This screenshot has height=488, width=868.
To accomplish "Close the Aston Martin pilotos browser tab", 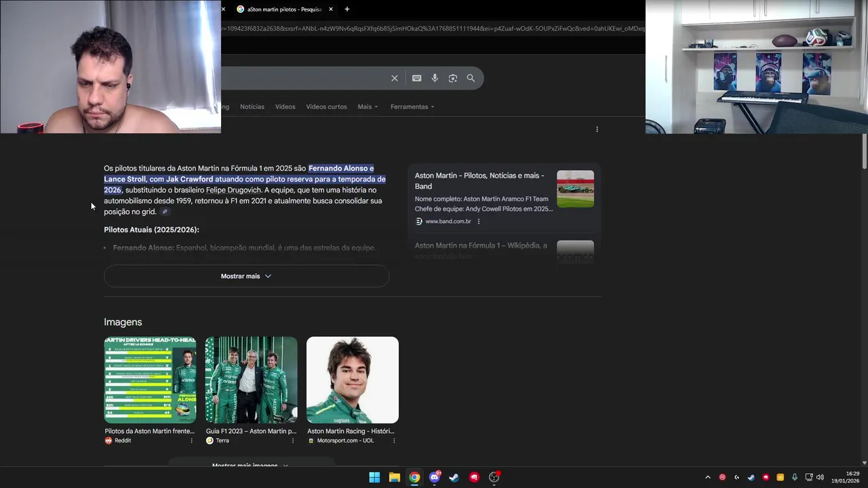I will coord(331,9).
